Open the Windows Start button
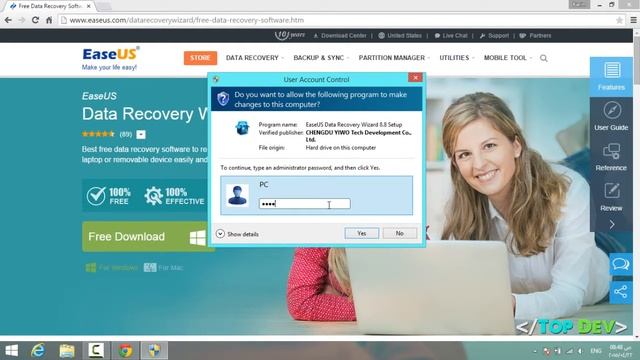640x360 pixels. (x=11, y=350)
